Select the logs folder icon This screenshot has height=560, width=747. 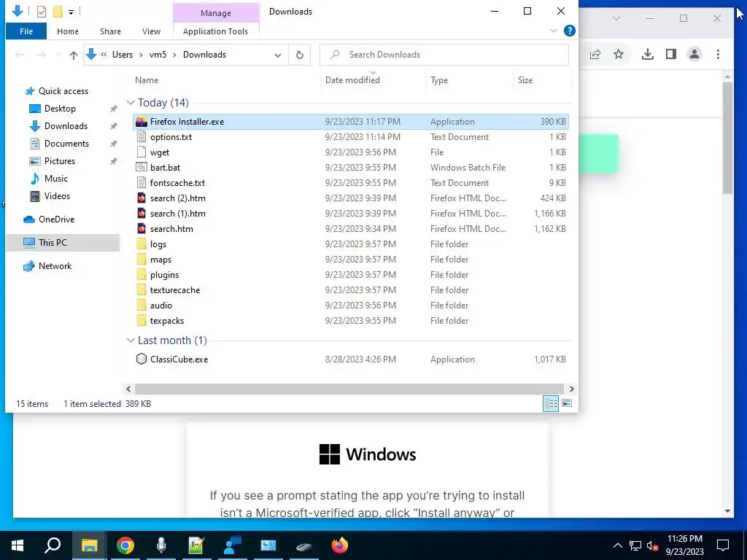pos(142,244)
